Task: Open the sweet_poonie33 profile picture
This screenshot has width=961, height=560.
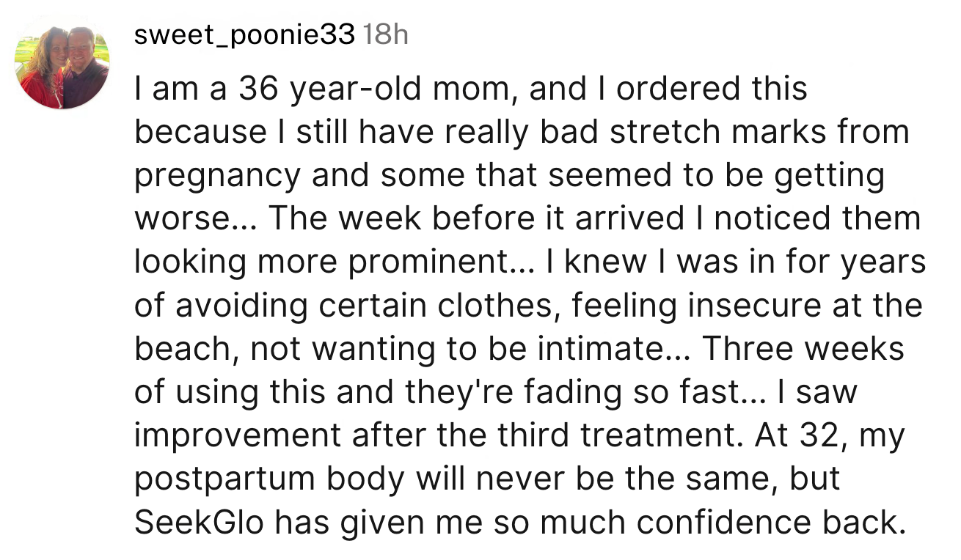Action: tap(62, 62)
